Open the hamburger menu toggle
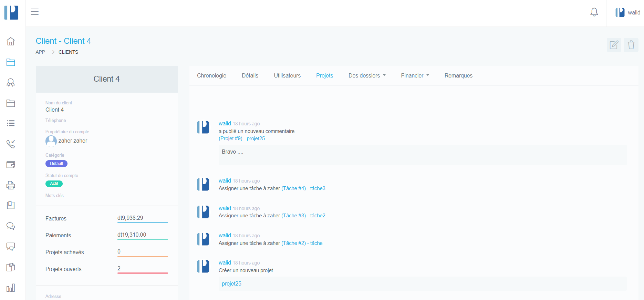 (34, 12)
